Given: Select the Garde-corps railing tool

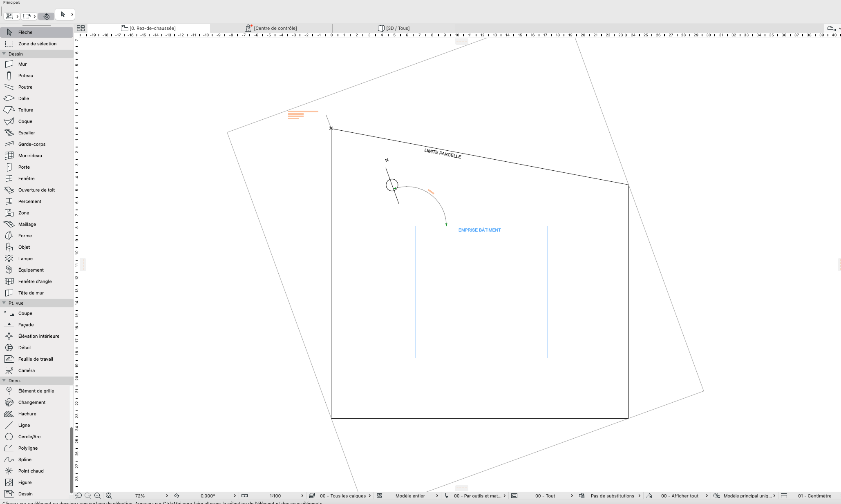Looking at the screenshot, I should click(x=37, y=144).
